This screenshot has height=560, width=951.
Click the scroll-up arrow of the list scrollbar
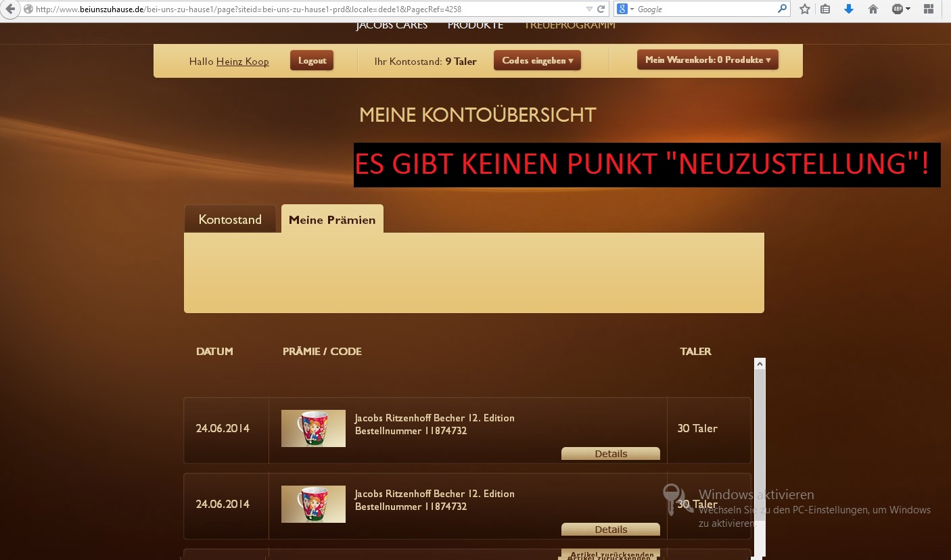pos(760,364)
